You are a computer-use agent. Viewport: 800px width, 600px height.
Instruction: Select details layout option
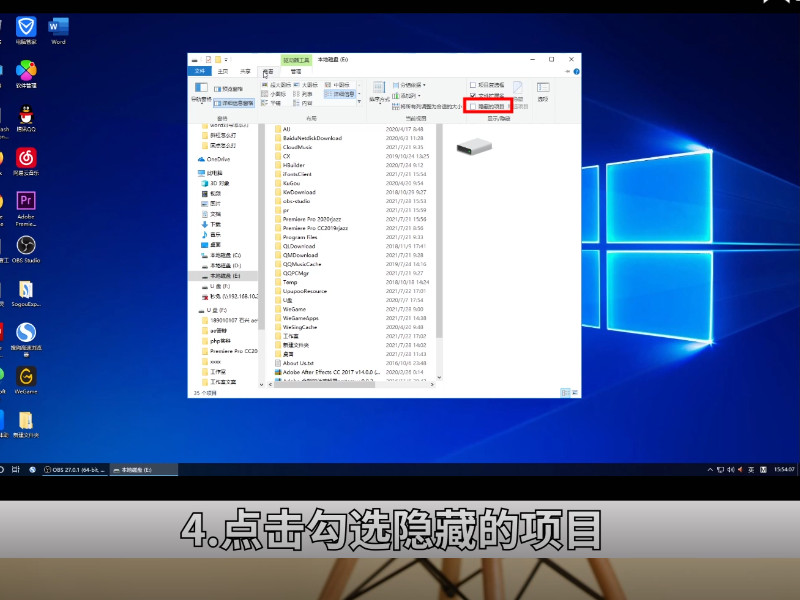(x=340, y=94)
